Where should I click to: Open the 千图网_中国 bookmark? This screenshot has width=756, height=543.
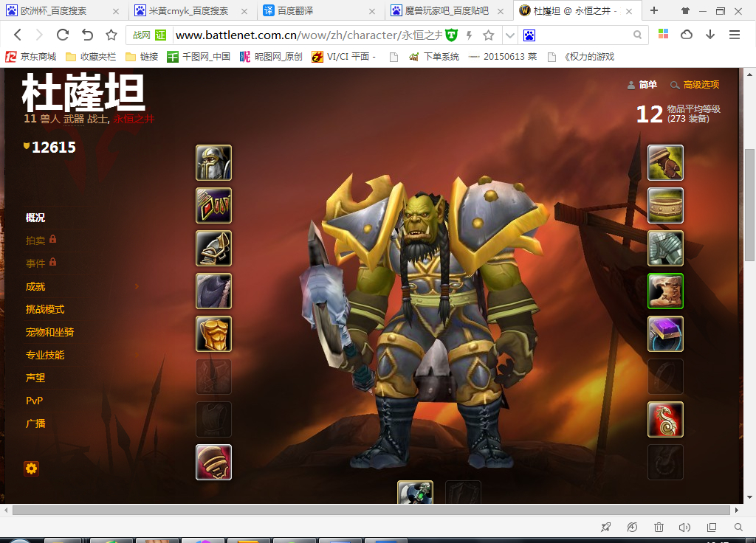[x=199, y=57]
